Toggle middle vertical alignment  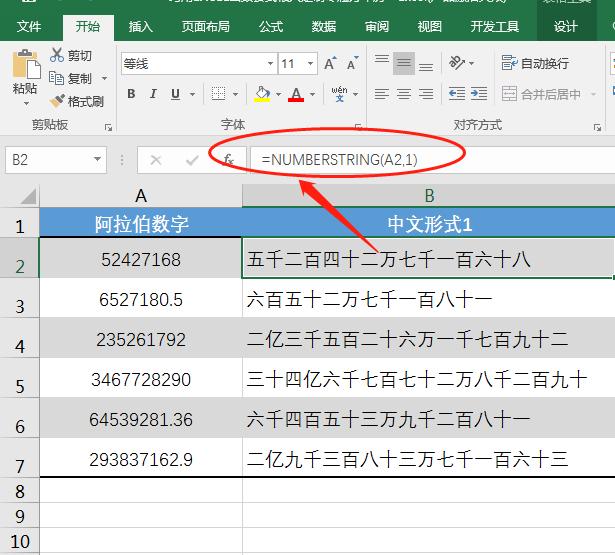pyautogui.click(x=404, y=63)
